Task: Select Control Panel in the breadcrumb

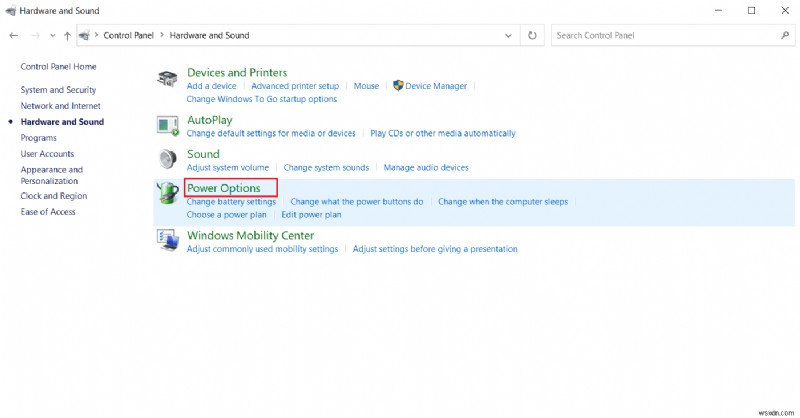Action: 129,35
